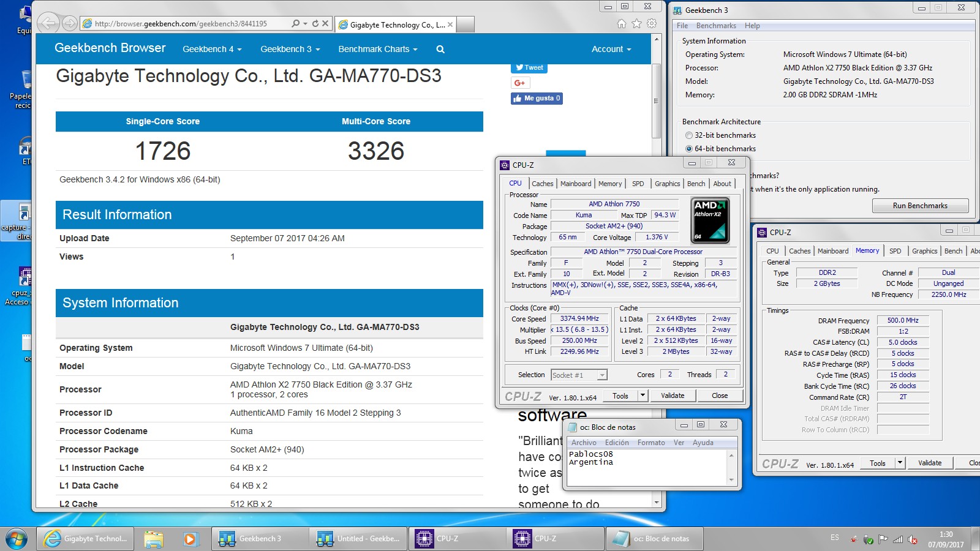Image resolution: width=980 pixels, height=551 pixels.
Task: Click the Google+ share button
Action: 520,83
